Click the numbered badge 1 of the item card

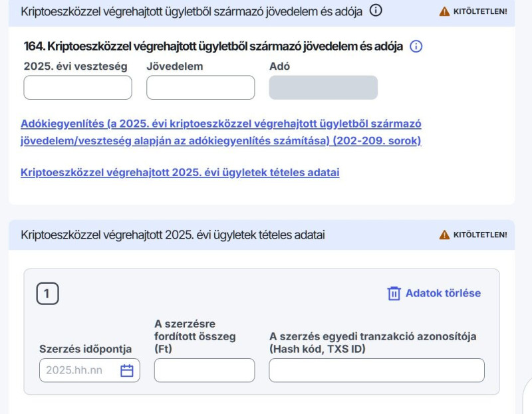click(47, 294)
